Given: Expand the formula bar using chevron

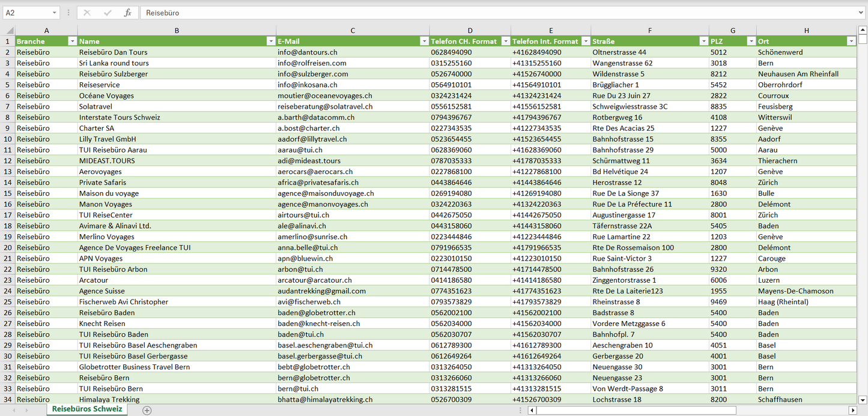Looking at the screenshot, I should [861, 13].
